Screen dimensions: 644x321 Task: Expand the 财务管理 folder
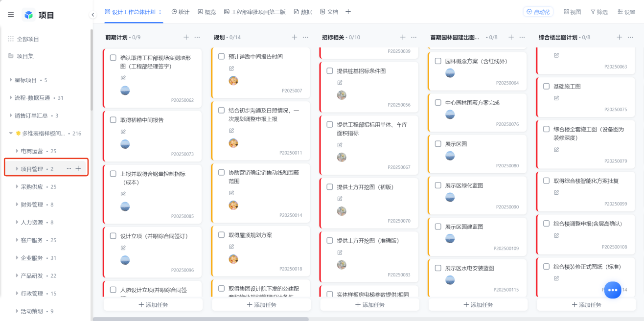point(17,205)
